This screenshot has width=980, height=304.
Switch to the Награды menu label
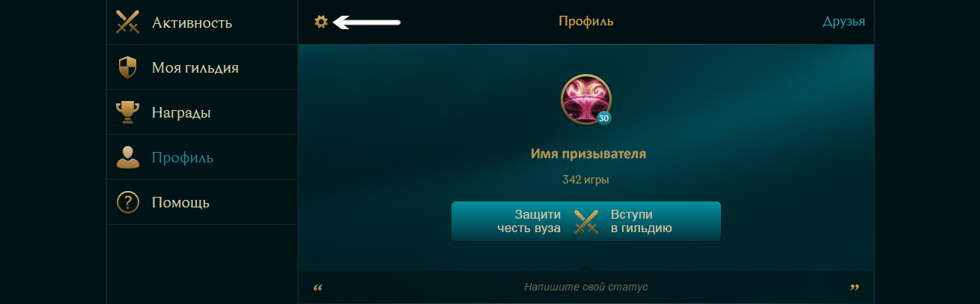(181, 113)
